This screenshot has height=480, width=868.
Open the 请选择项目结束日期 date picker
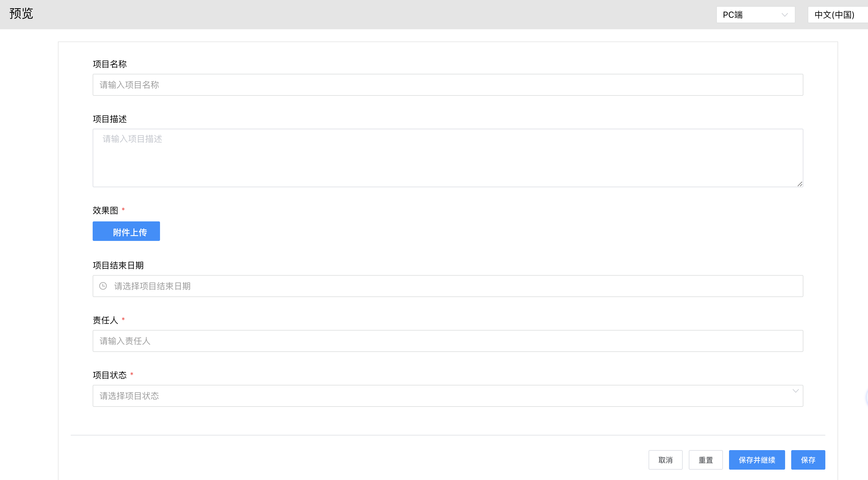(x=447, y=286)
